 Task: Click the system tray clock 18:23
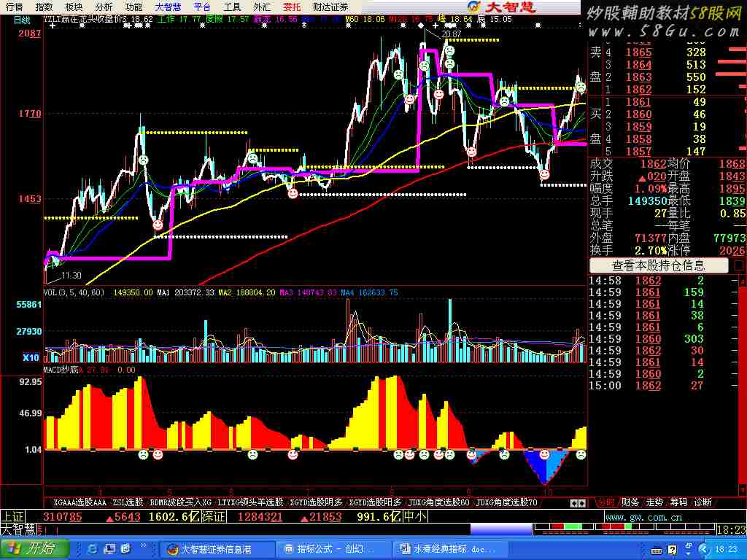pyautogui.click(x=727, y=550)
